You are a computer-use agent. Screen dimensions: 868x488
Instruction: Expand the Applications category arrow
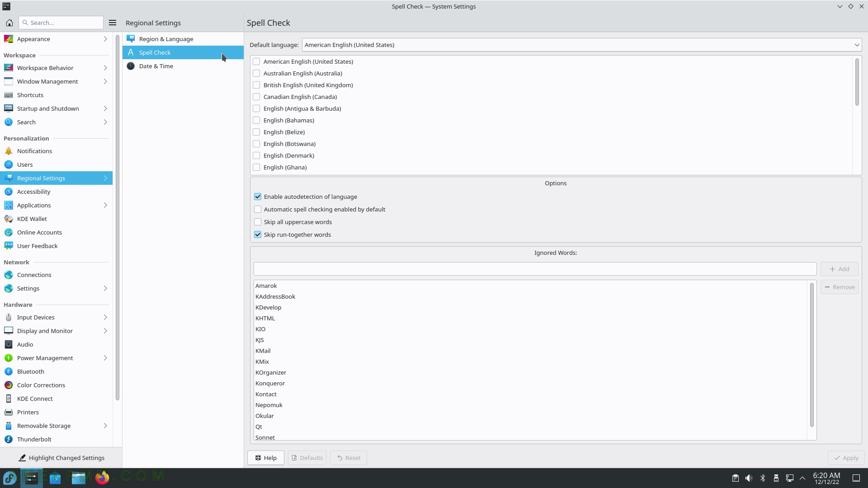tap(105, 205)
